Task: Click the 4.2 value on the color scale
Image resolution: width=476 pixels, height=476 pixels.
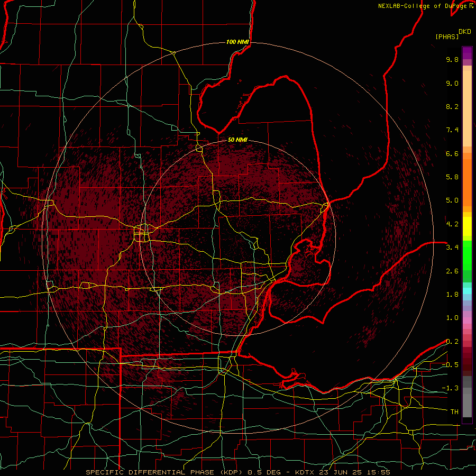Action: click(x=452, y=224)
